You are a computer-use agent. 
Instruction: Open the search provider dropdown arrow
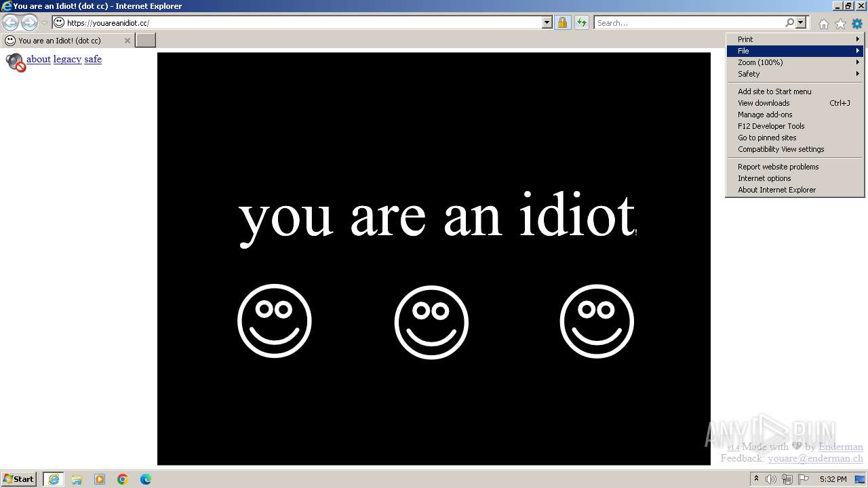[801, 23]
